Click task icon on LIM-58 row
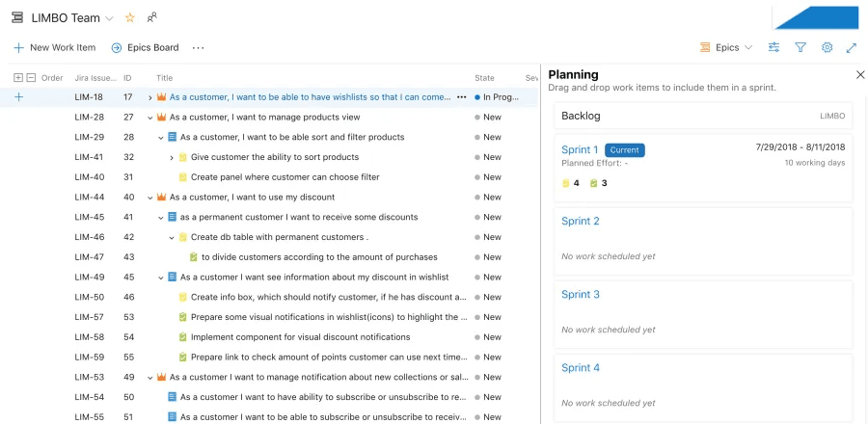 click(182, 337)
